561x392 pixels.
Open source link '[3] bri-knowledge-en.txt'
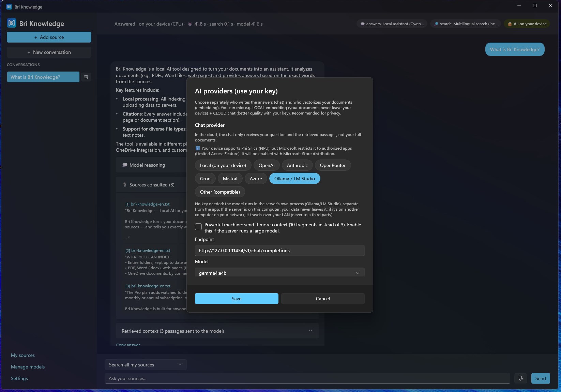[148, 286]
